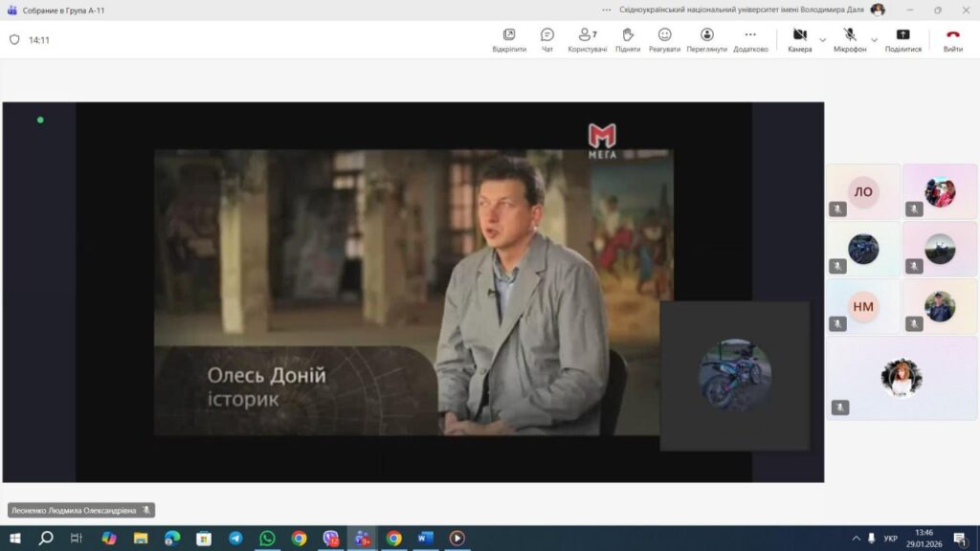Show hidden system tray icons chevron
Image resolution: width=980 pixels, height=551 pixels.
pyautogui.click(x=856, y=539)
